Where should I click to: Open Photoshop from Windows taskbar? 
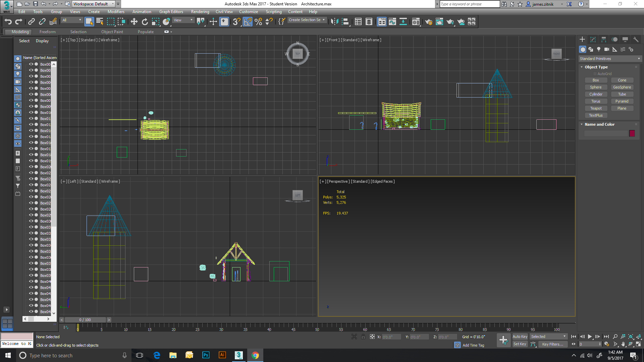(206, 355)
